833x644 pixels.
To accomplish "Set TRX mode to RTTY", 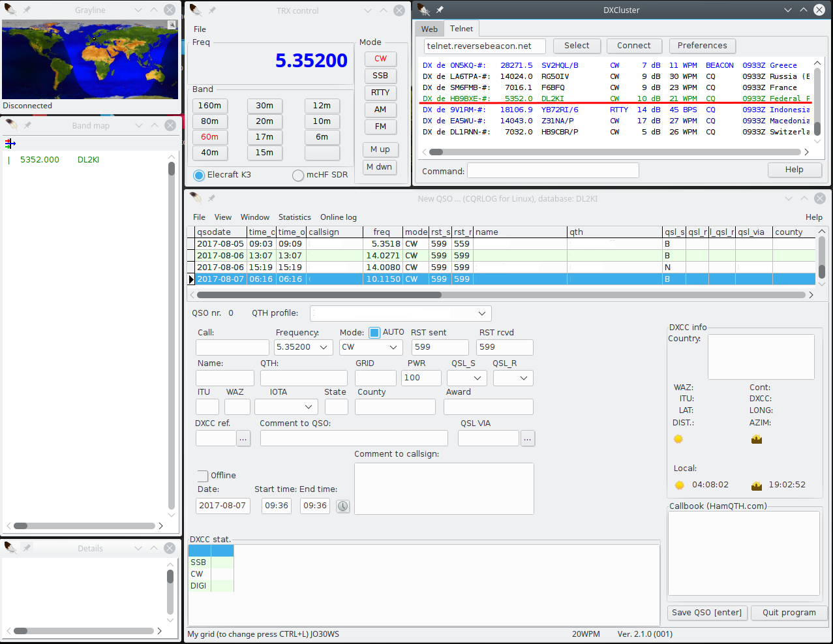I will (x=380, y=93).
